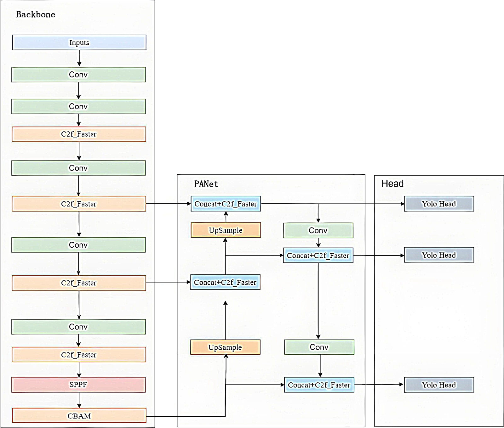Select the Conv block directly below Inputs
The height and width of the screenshot is (428, 504).
coord(78,75)
